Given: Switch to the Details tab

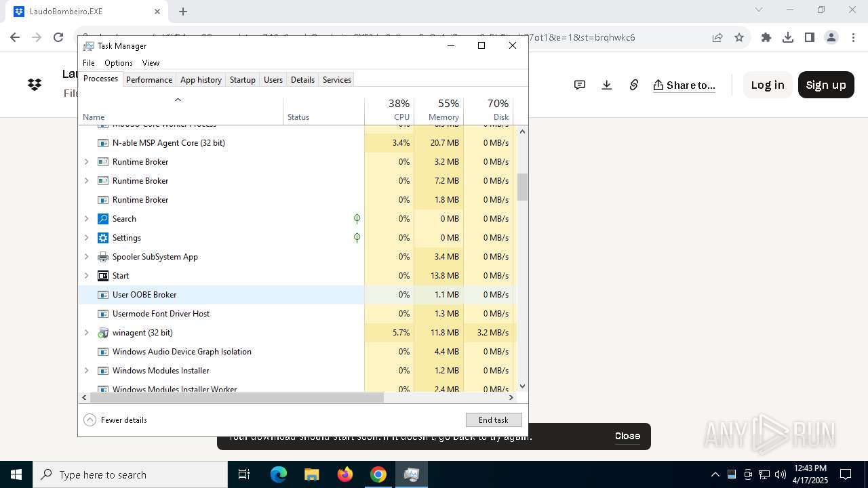Looking at the screenshot, I should [x=302, y=79].
